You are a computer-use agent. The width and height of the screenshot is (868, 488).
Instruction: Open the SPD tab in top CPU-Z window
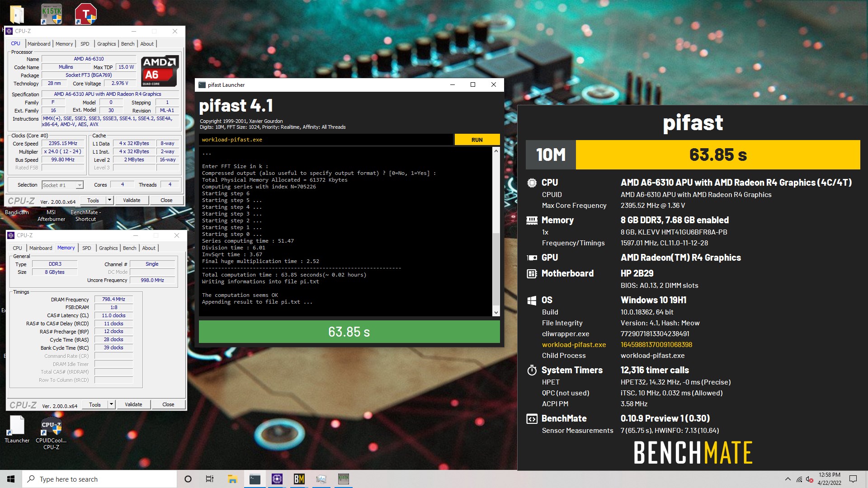tap(85, 44)
